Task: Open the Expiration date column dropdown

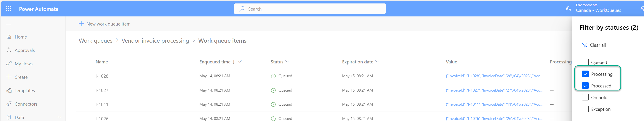Action: tap(377, 61)
